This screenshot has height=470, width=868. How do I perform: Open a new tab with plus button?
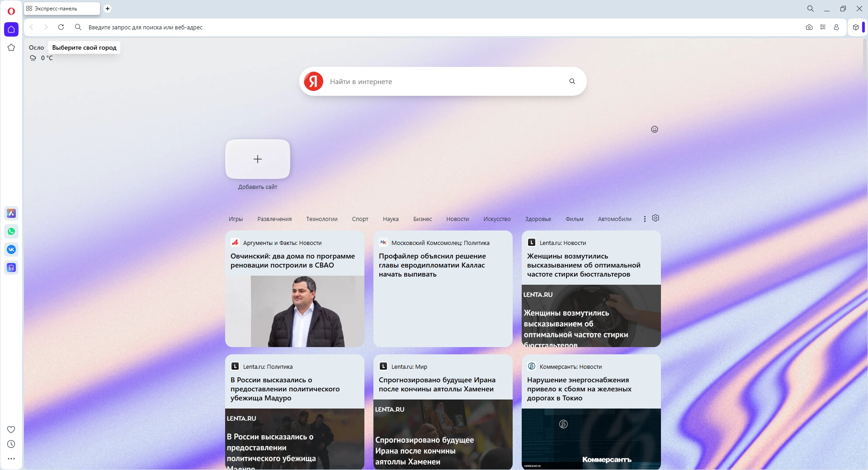click(108, 9)
